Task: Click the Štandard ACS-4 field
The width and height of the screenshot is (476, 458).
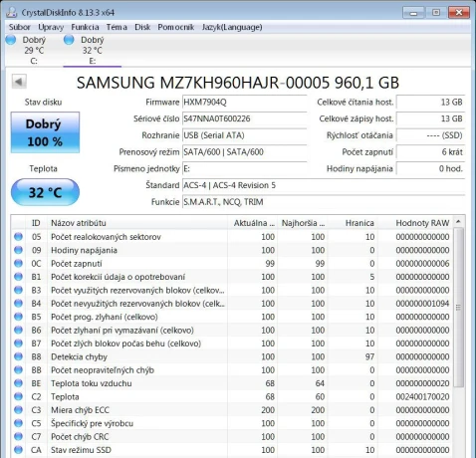Action: (324, 185)
